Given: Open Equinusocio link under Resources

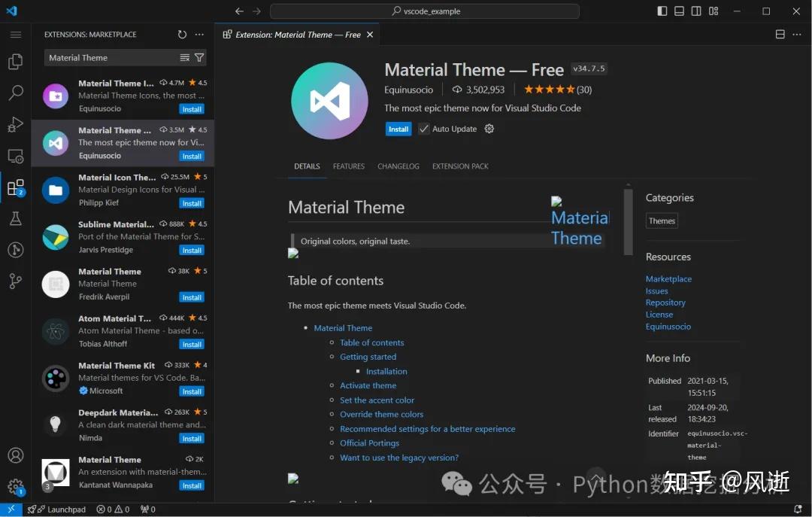Looking at the screenshot, I should click(x=668, y=327).
